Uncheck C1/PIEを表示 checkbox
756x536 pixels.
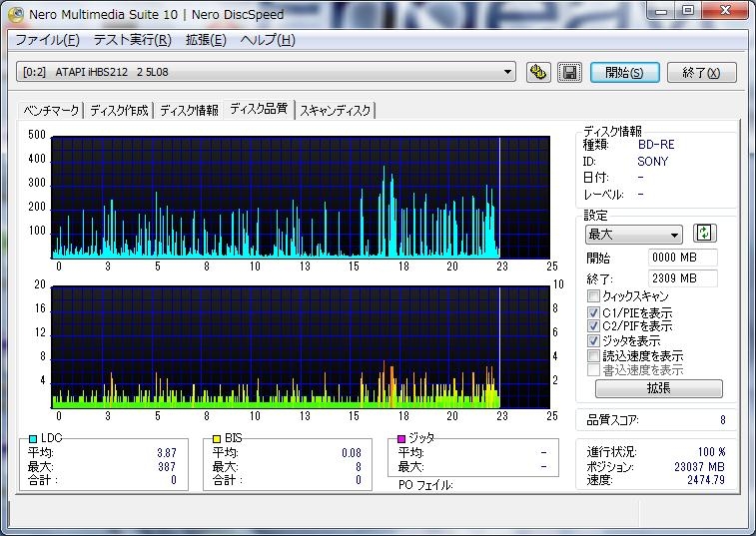coord(593,312)
